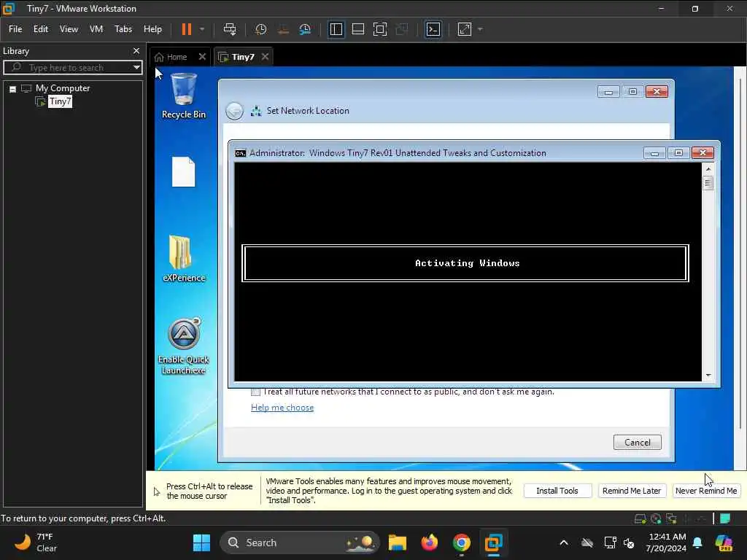Click the Recycle Bin desktop icon

183,96
